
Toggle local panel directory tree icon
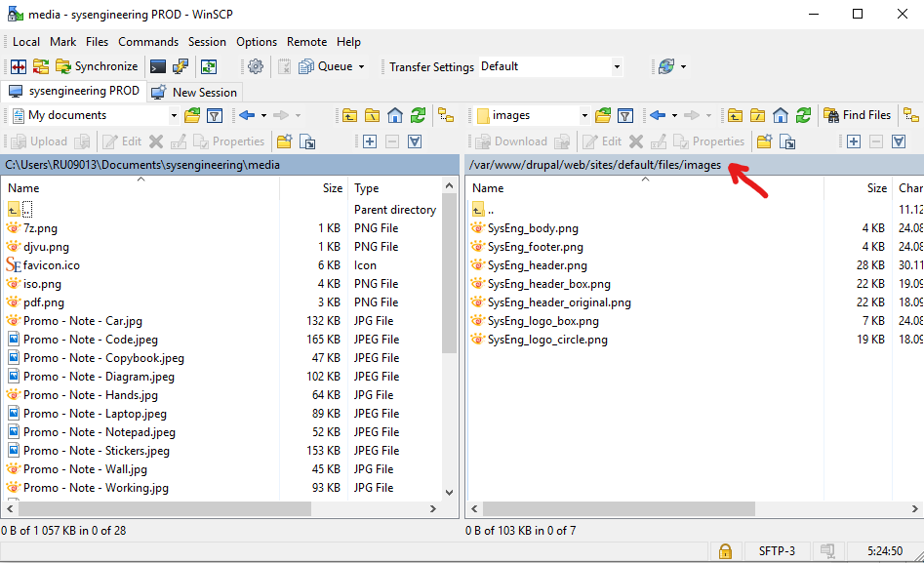[446, 115]
